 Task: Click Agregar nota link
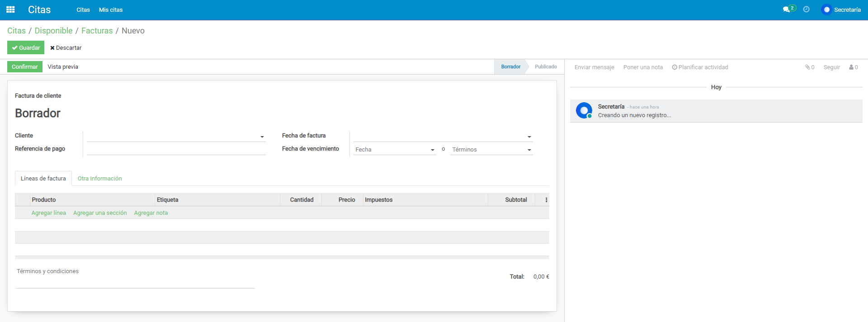point(151,213)
